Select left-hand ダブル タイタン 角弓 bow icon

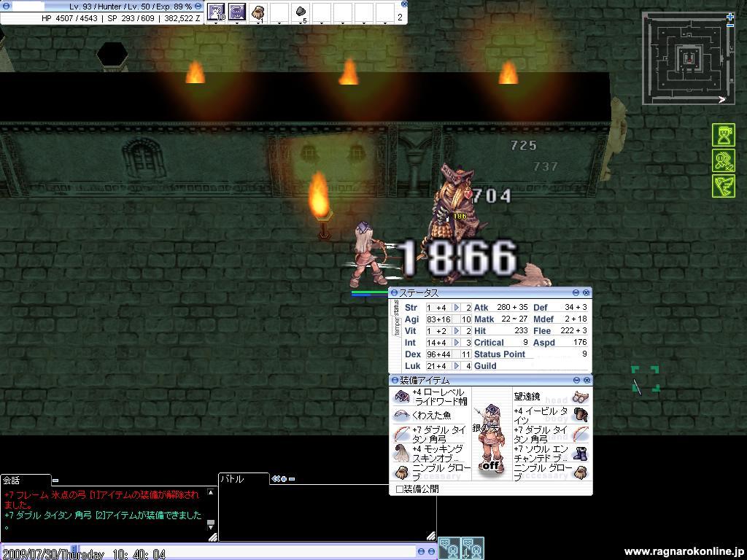click(402, 435)
